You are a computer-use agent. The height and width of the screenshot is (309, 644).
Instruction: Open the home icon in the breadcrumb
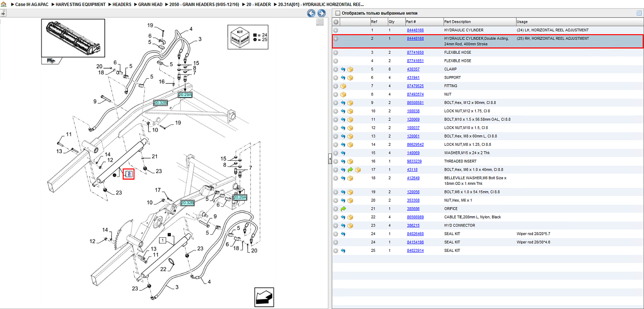pos(3,4)
